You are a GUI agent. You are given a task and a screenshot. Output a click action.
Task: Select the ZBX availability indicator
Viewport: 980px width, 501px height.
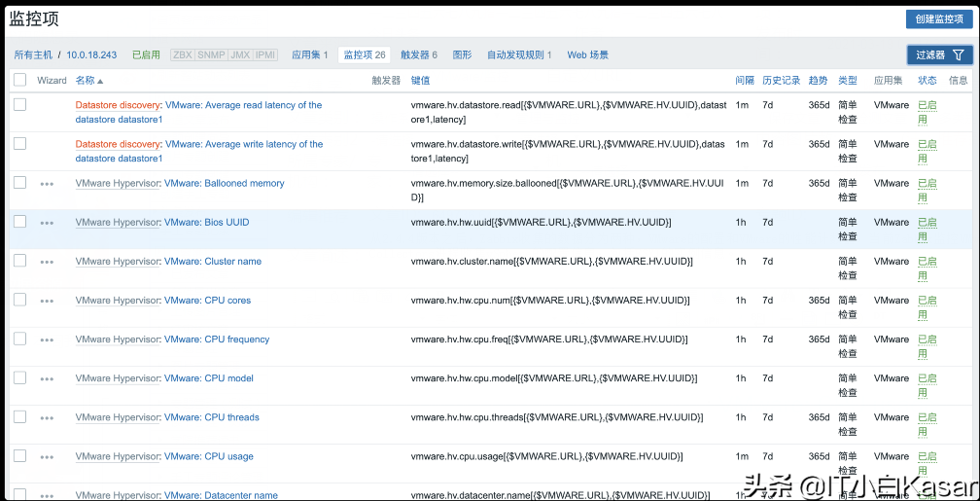point(183,55)
